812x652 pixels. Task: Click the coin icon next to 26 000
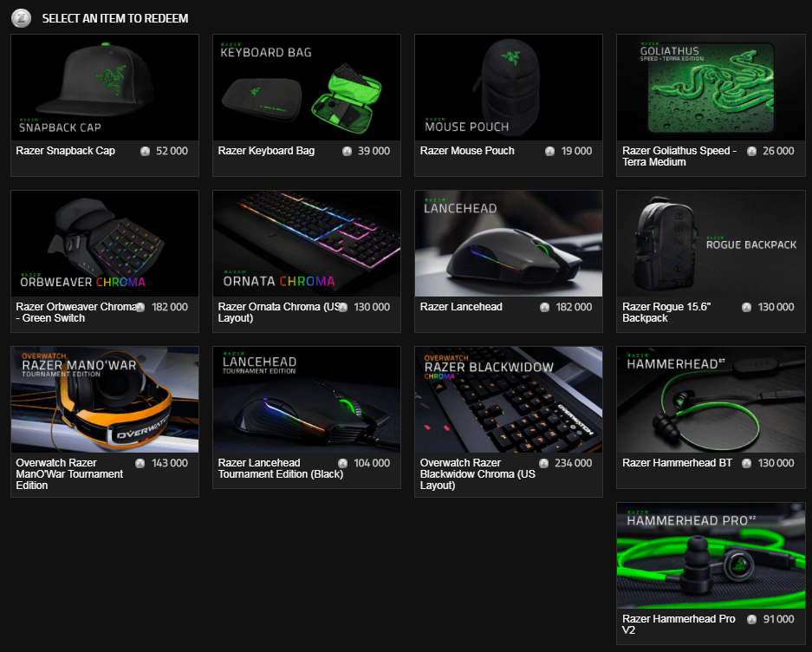tap(751, 151)
